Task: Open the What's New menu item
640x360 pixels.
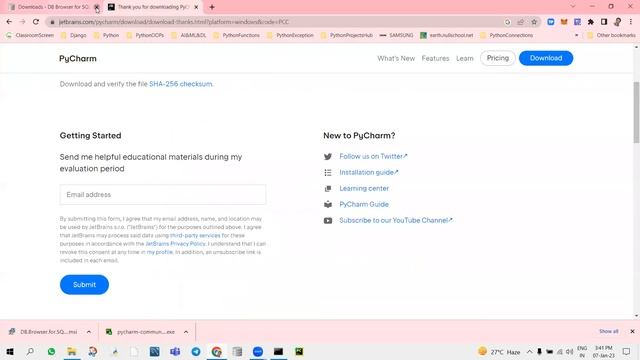Action: 396,58
